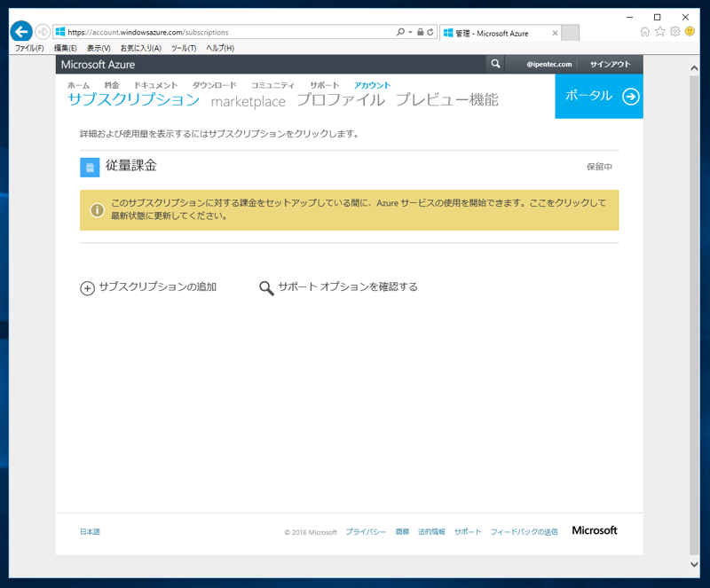Open the ファイル(F) menu
The height and width of the screenshot is (588, 710).
(29, 48)
